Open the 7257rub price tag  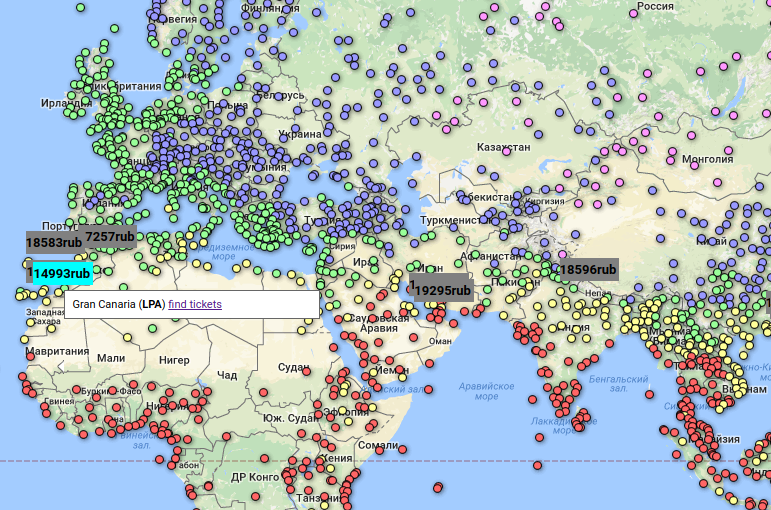tap(109, 236)
